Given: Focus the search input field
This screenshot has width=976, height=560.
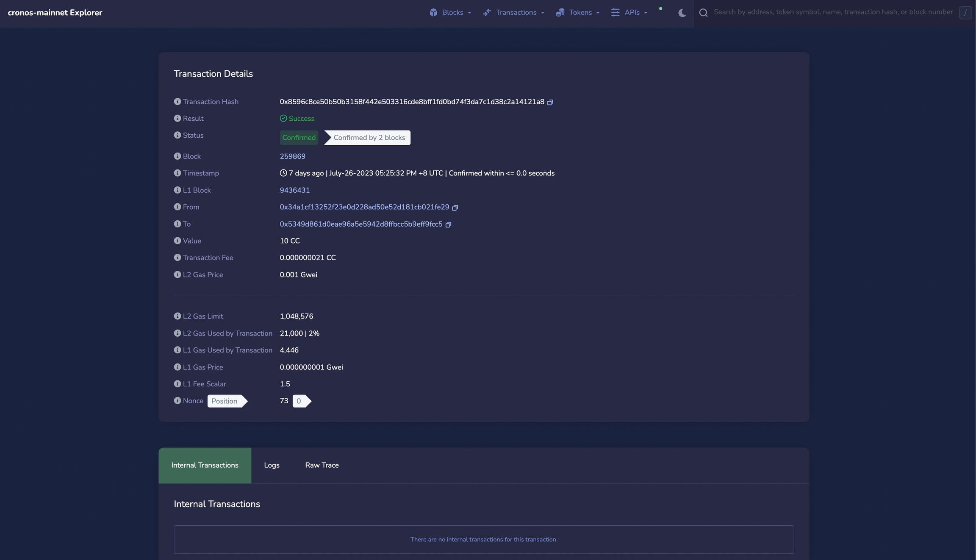Looking at the screenshot, I should click(826, 12).
